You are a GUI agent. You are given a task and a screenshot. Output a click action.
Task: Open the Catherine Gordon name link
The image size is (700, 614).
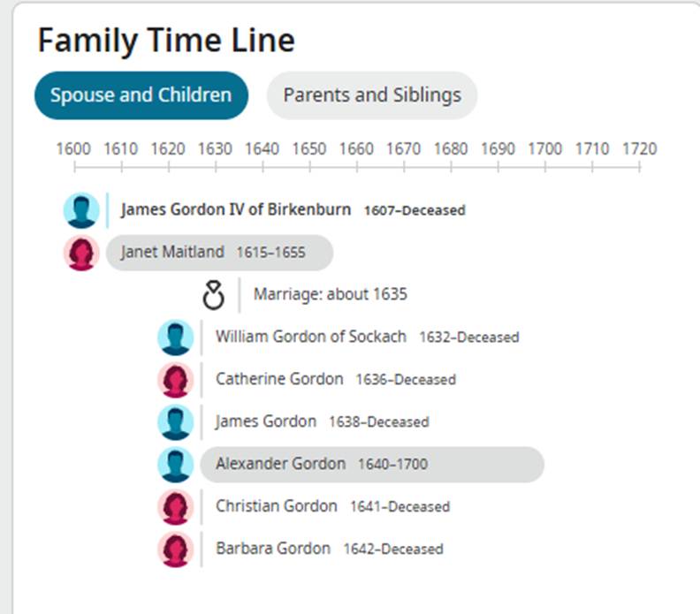[279, 379]
